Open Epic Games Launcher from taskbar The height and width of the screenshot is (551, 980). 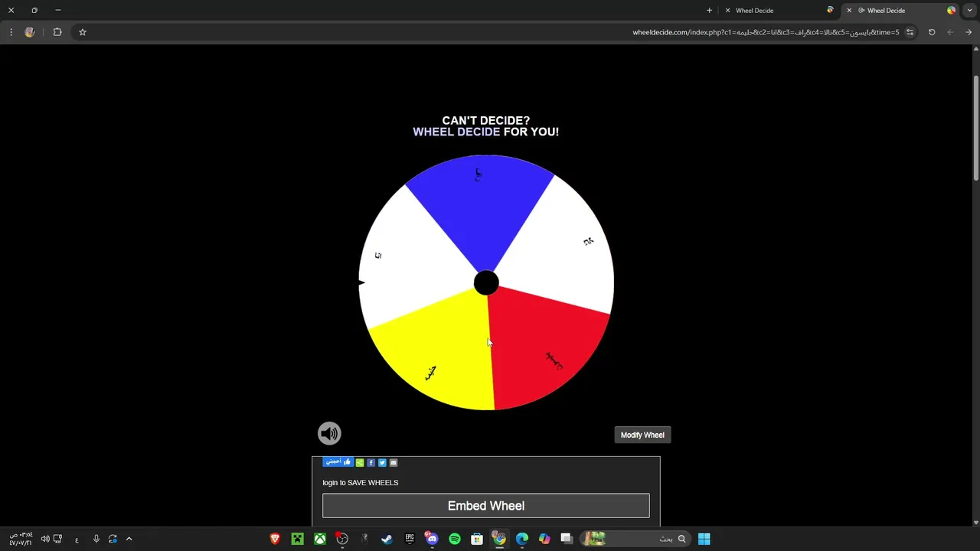coord(410,539)
